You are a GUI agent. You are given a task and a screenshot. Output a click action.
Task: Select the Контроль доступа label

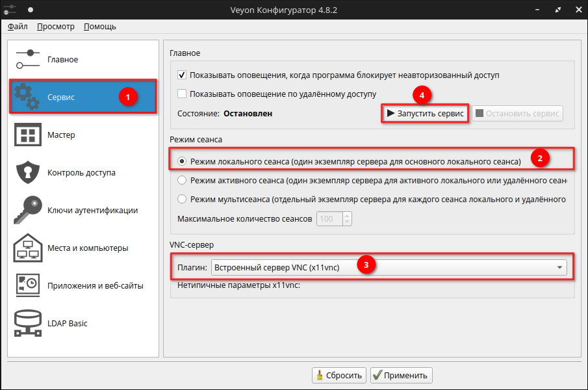point(81,172)
